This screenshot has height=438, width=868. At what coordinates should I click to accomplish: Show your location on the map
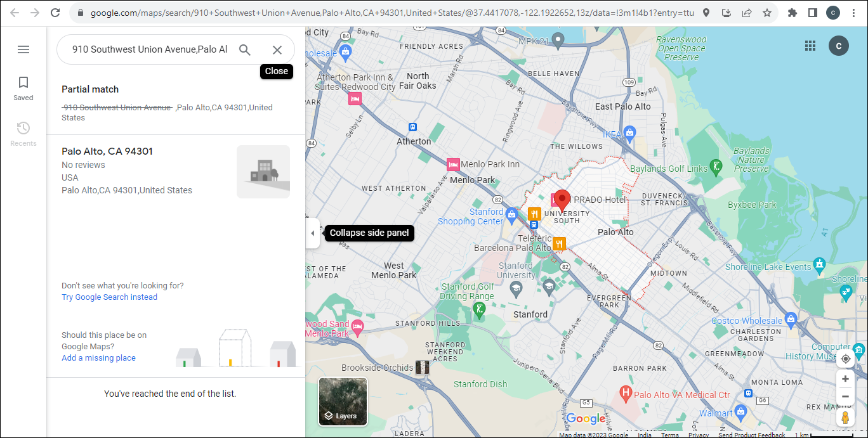(x=845, y=359)
